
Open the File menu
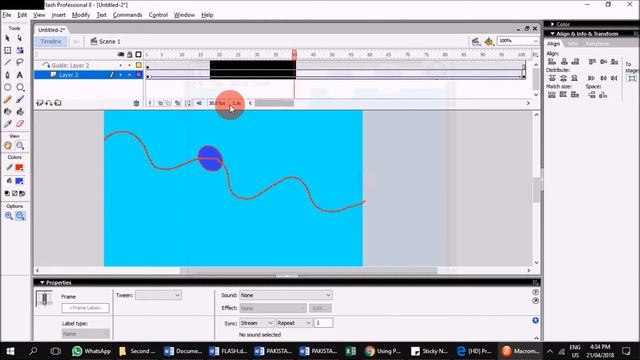pos(7,15)
